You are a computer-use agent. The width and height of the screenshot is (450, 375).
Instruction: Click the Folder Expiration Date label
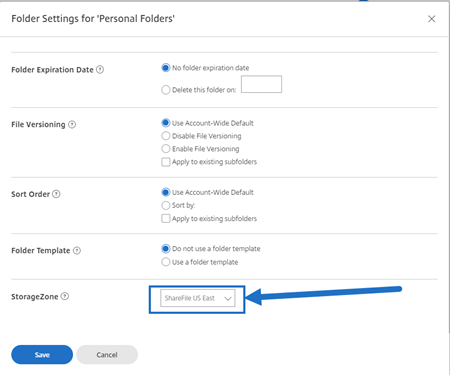52,70
